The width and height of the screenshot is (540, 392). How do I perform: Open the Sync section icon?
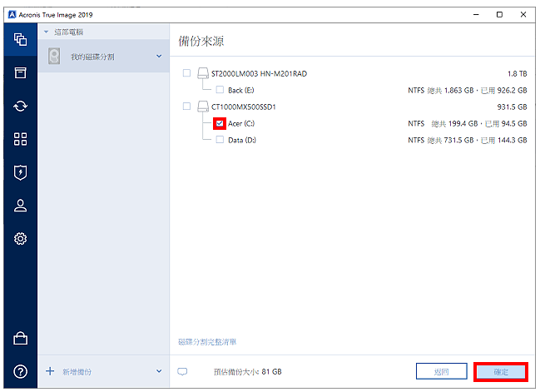point(20,106)
